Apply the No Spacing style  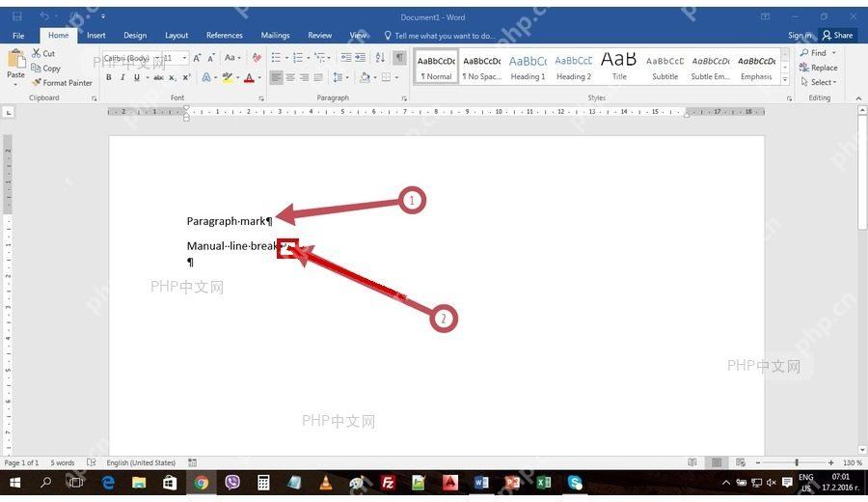pyautogui.click(x=481, y=67)
